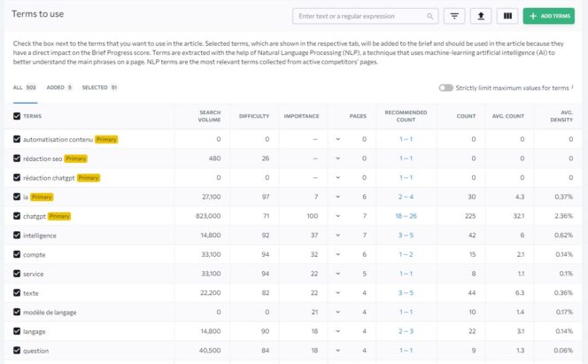The height and width of the screenshot is (364, 588).
Task: Click the Primary badge on chatgpt
Action: tap(59, 216)
